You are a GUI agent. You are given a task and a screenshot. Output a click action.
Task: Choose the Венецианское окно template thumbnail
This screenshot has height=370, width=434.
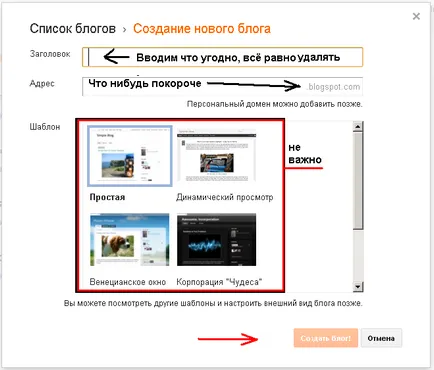[x=130, y=240]
